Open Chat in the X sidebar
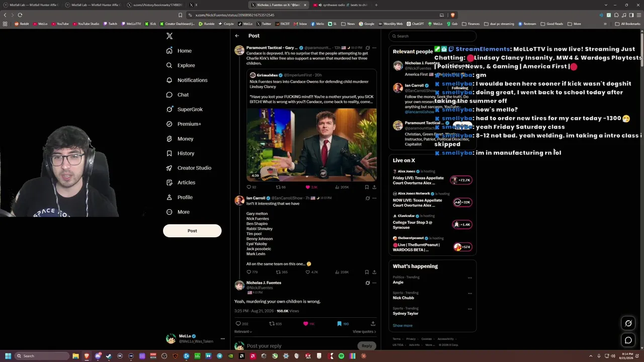Viewport: 644px width, 362px height. tap(177, 95)
